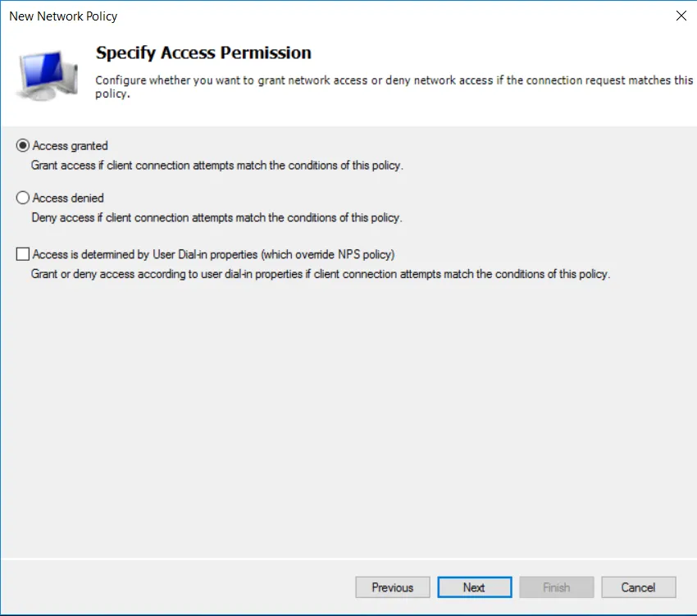Click the computer monitor icon in the header

pyautogui.click(x=45, y=72)
